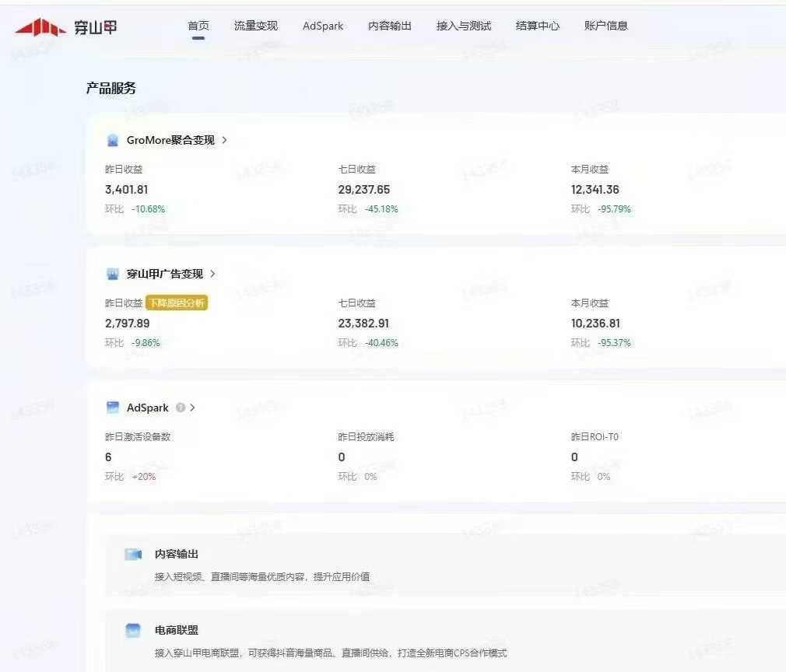The width and height of the screenshot is (786, 672).
Task: Click the 昨日投放消耗 label
Action: pyautogui.click(x=366, y=436)
